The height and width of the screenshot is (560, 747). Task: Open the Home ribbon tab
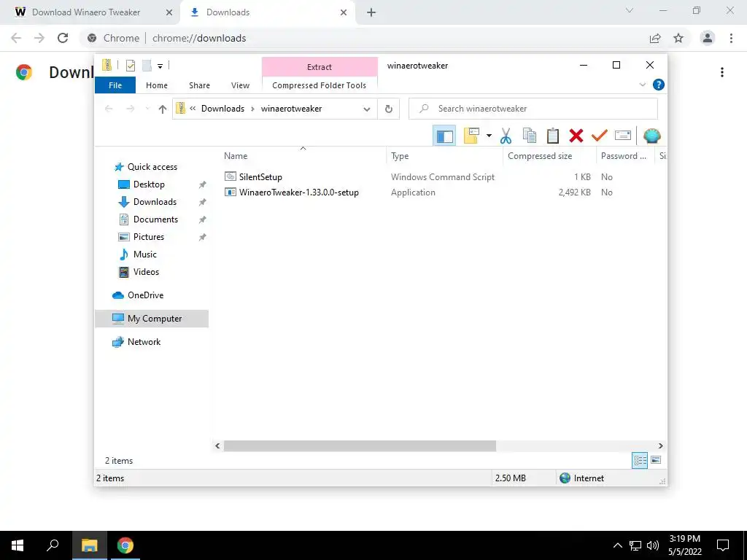point(157,85)
